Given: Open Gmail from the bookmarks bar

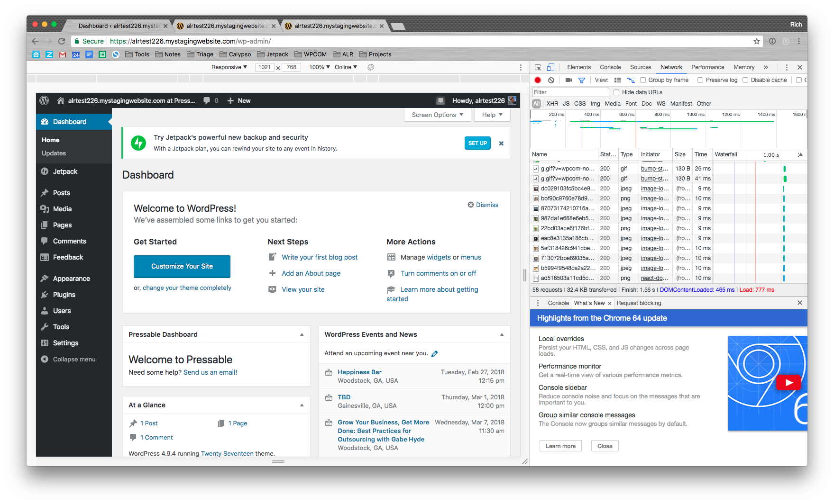Looking at the screenshot, I should pos(62,54).
